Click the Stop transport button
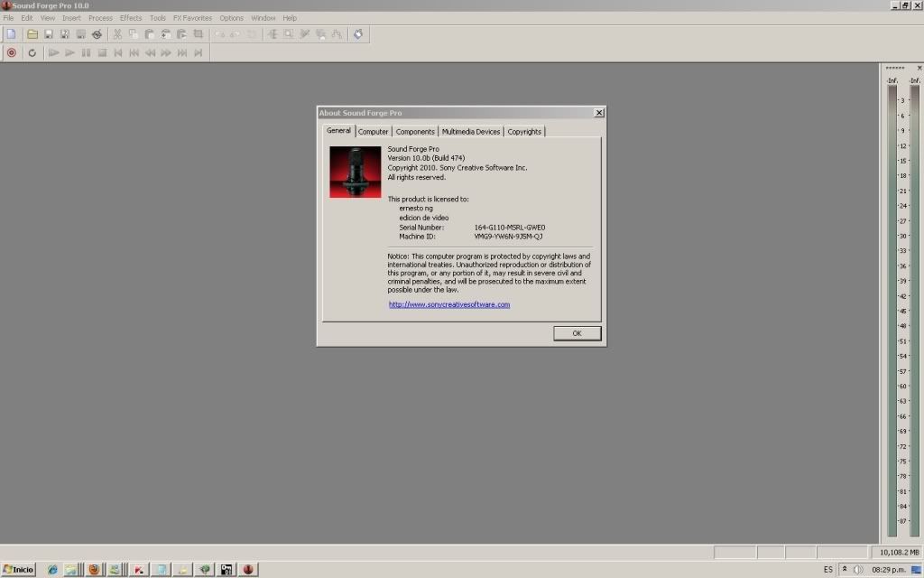The width and height of the screenshot is (924, 578). (x=102, y=52)
